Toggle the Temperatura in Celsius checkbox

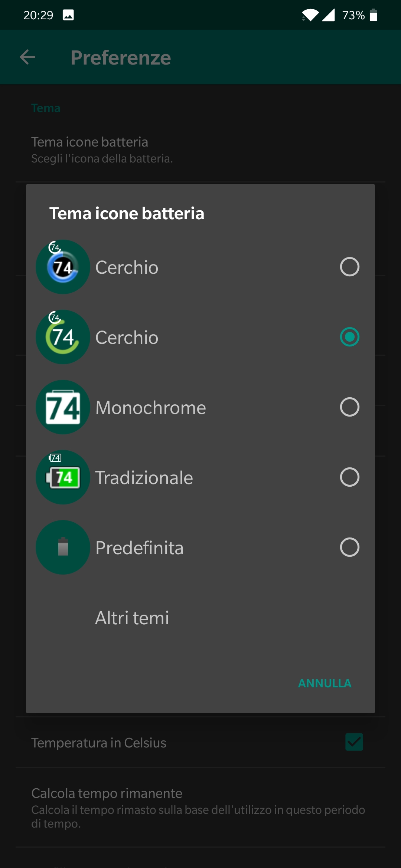[x=354, y=742]
